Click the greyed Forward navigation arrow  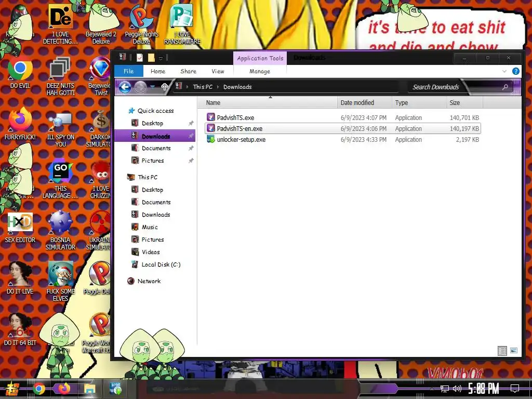click(x=140, y=87)
